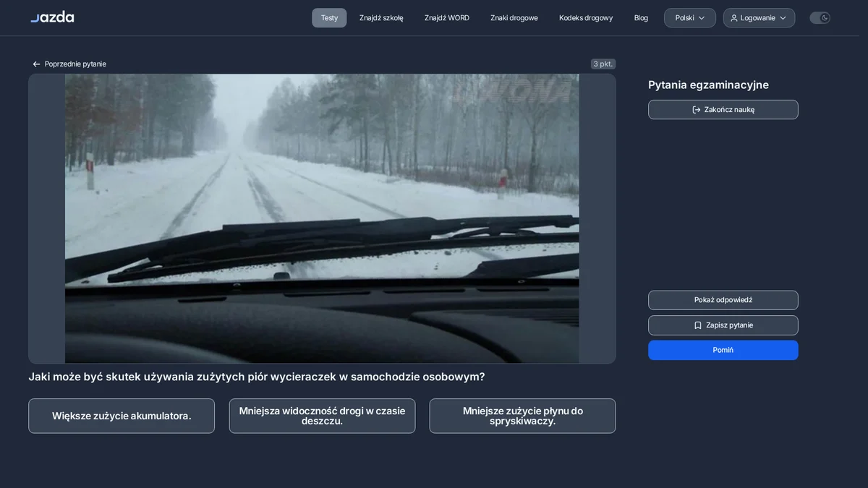Select answer Większe zużycie akumulatora
The image size is (868, 488).
click(122, 416)
